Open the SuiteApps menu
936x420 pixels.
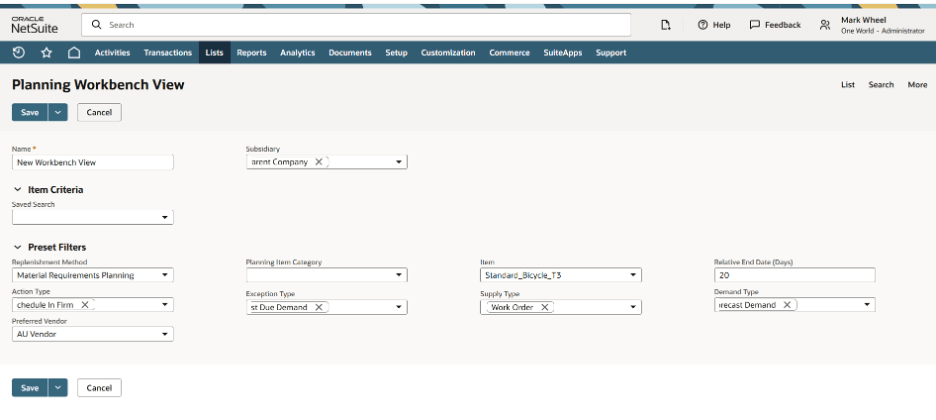pyautogui.click(x=563, y=52)
